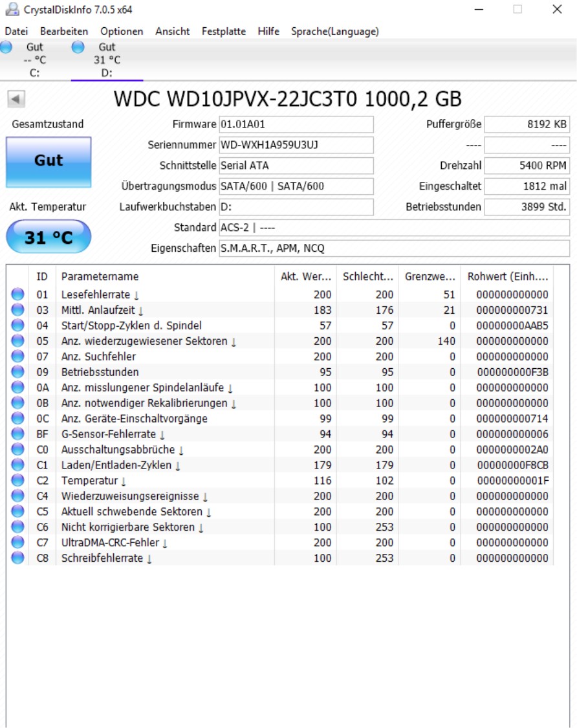
Task: Click the Standard field ACS-2
Action: coord(394,228)
